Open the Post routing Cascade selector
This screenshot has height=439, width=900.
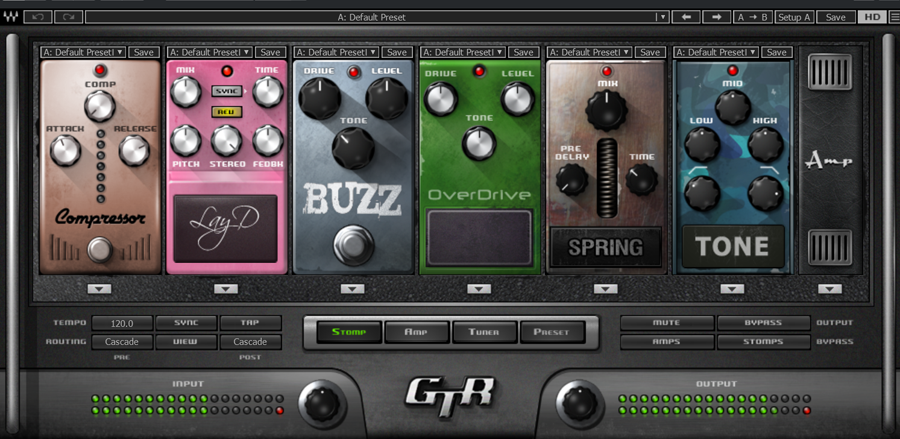pos(250,341)
